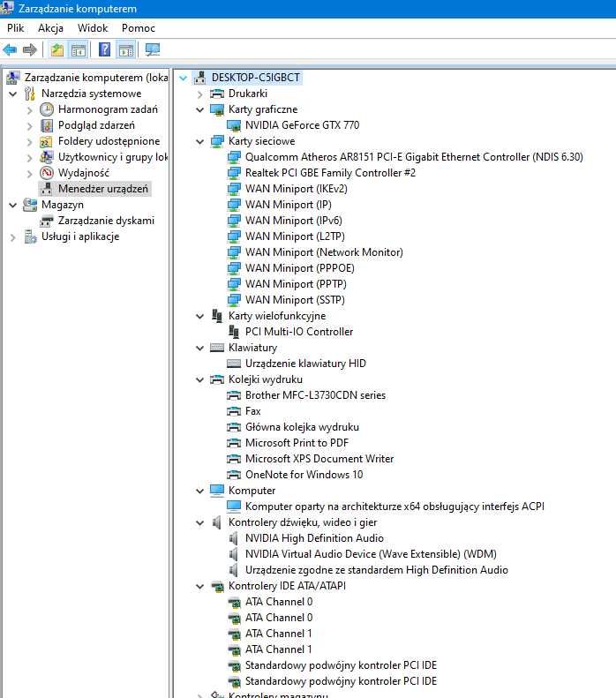Expand the Podgląd zdarzeń node
Image resolution: width=616 pixels, height=698 pixels.
tap(30, 125)
